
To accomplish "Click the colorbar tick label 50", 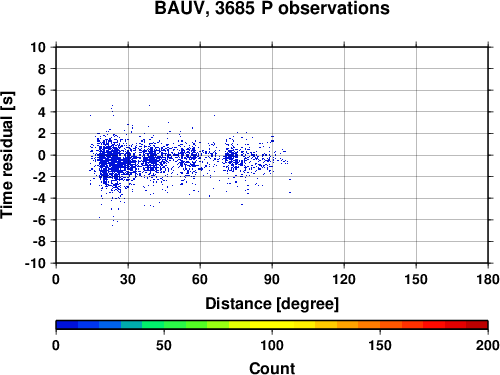I will point(164,345).
